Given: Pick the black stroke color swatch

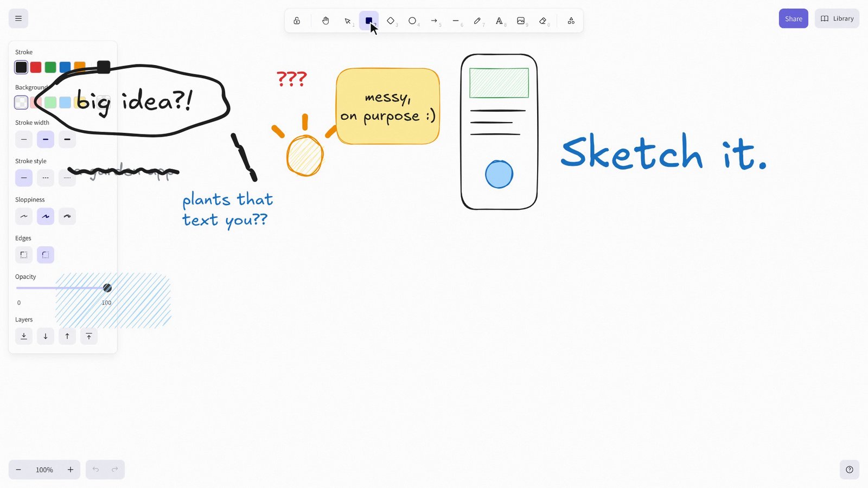Looking at the screenshot, I should coord(21,67).
